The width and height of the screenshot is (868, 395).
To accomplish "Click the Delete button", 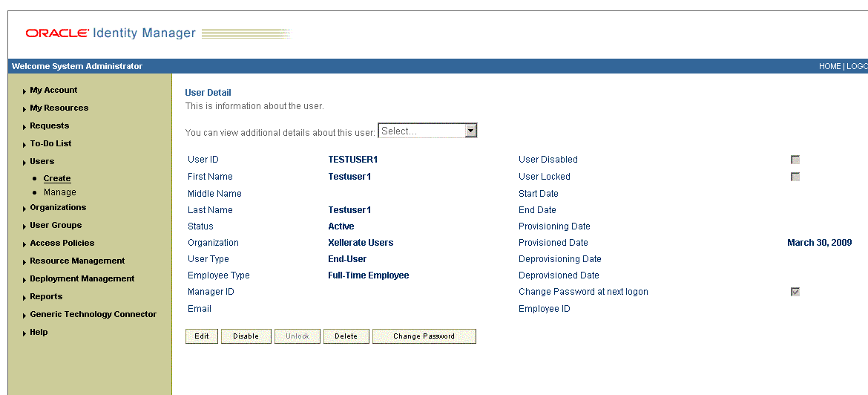I will click(x=346, y=336).
